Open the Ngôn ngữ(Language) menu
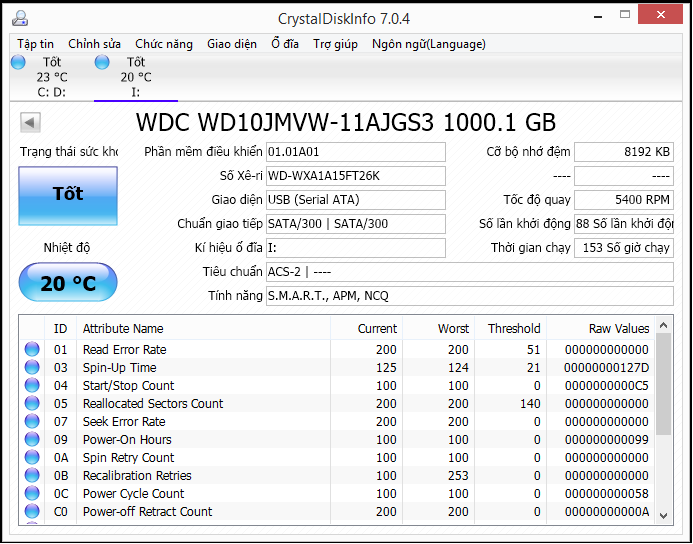This screenshot has height=544, width=693. click(429, 44)
